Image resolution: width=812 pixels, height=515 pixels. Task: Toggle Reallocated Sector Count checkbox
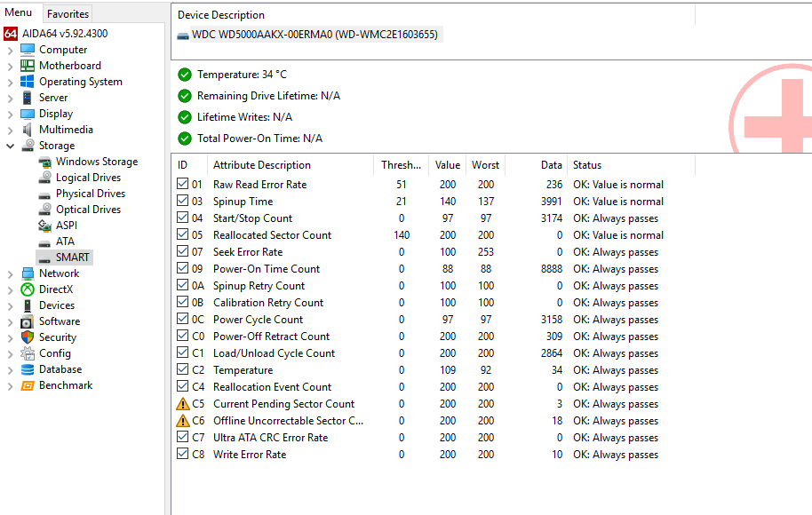coord(182,234)
